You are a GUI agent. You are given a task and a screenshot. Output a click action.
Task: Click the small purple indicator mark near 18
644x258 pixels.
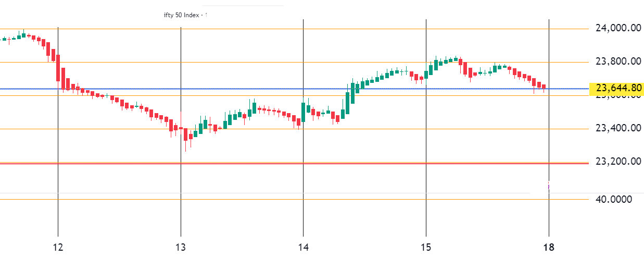[549, 186]
